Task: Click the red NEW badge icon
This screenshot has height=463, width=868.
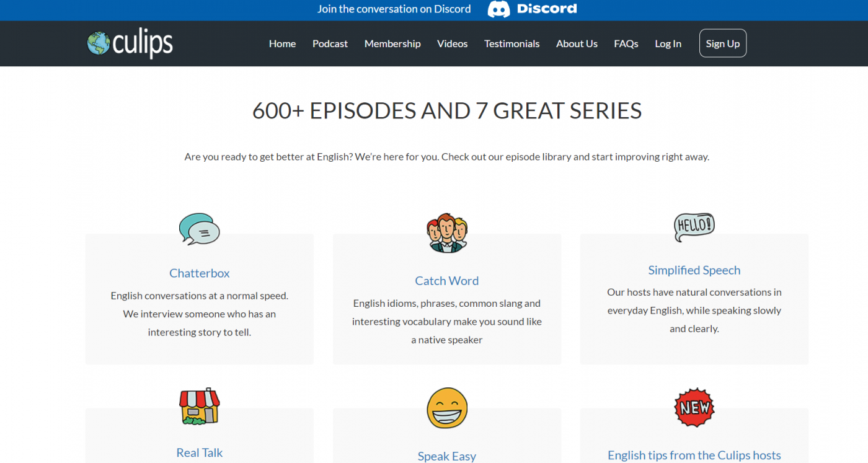Action: 694,407
